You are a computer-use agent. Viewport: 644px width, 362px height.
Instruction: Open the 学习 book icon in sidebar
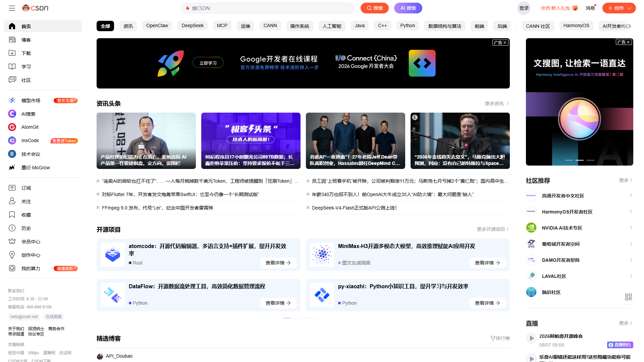tap(12, 67)
